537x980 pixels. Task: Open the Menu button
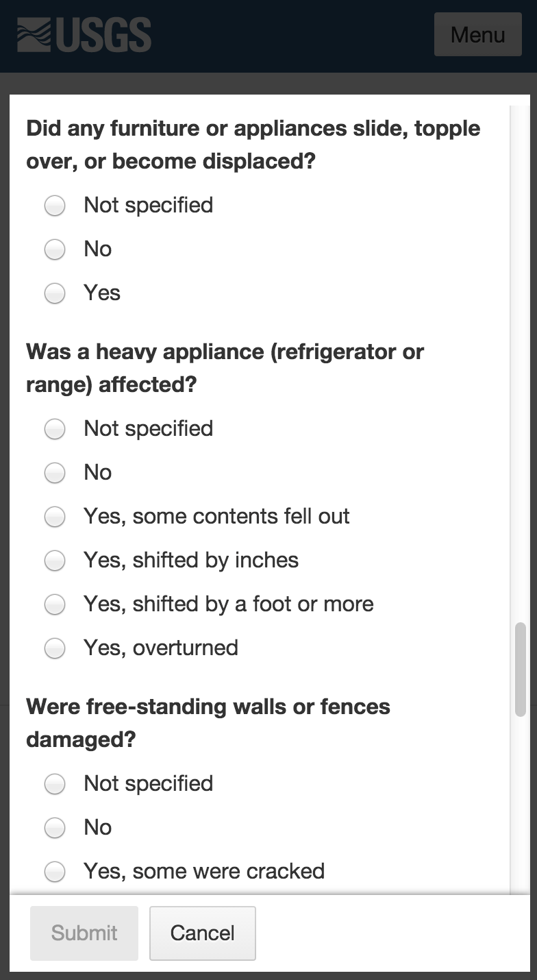pos(477,34)
